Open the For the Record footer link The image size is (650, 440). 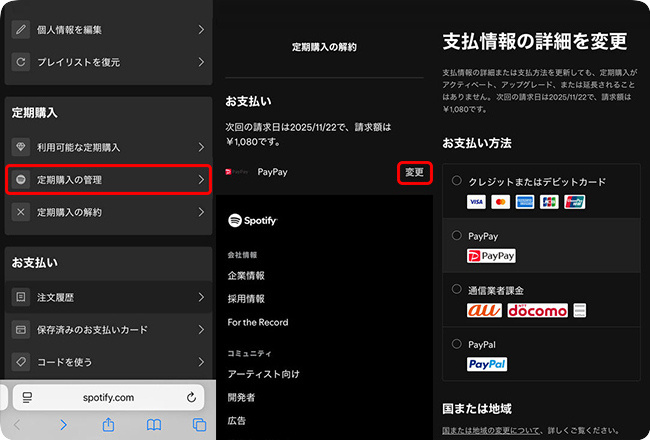[258, 322]
